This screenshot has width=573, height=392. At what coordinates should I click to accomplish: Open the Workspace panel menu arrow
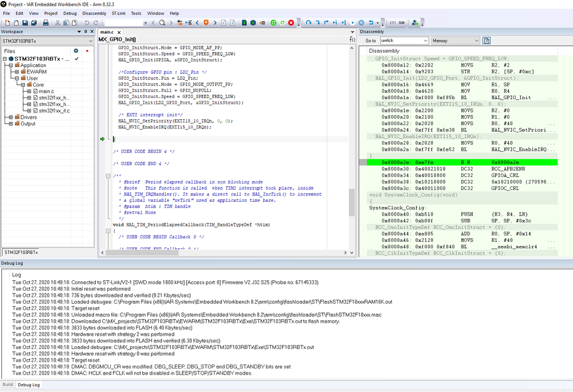[79, 32]
